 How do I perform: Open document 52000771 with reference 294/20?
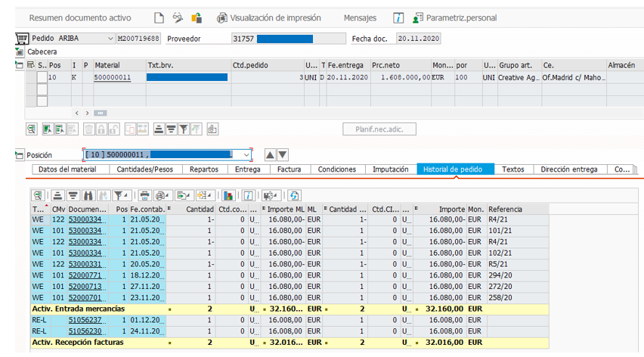coord(85,275)
